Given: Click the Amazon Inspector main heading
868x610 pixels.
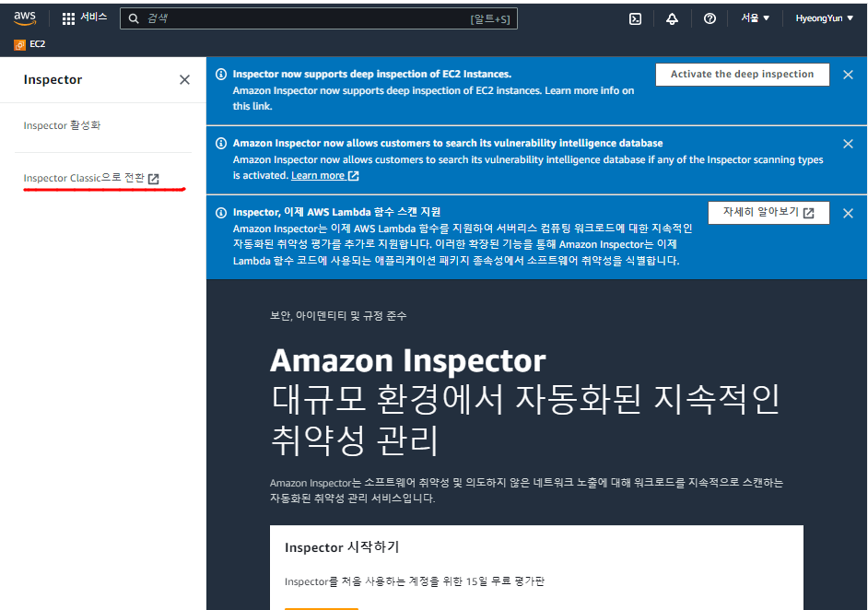Looking at the screenshot, I should pos(408,361).
